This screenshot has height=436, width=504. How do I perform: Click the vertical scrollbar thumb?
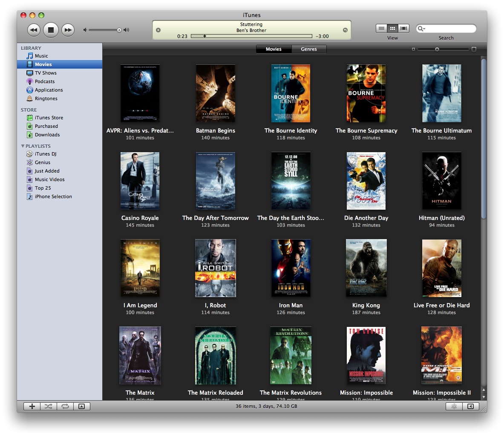tap(484, 139)
